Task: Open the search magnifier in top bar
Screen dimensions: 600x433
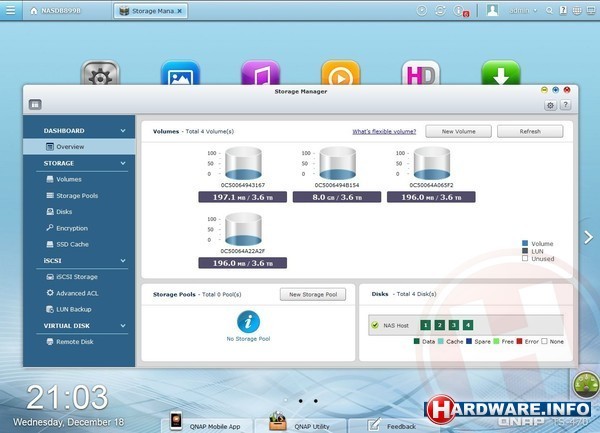Action: point(549,11)
